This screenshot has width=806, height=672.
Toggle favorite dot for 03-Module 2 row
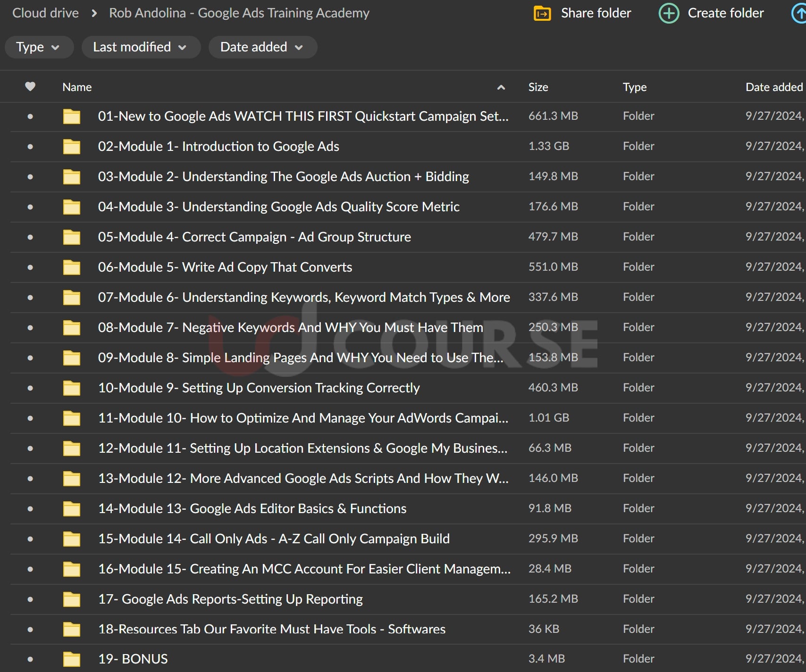pos(30,177)
